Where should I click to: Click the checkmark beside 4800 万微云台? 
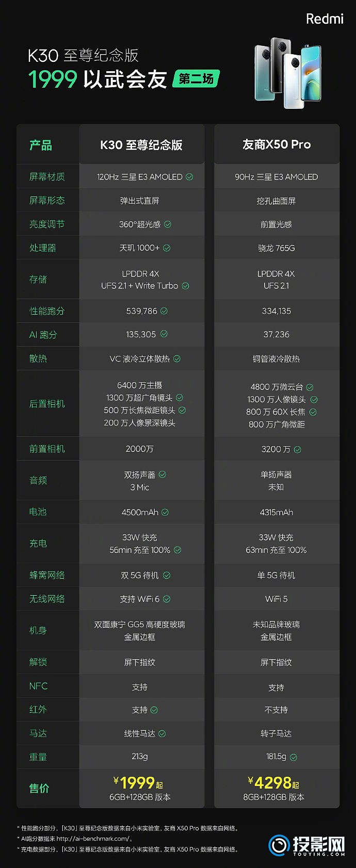click(x=310, y=387)
